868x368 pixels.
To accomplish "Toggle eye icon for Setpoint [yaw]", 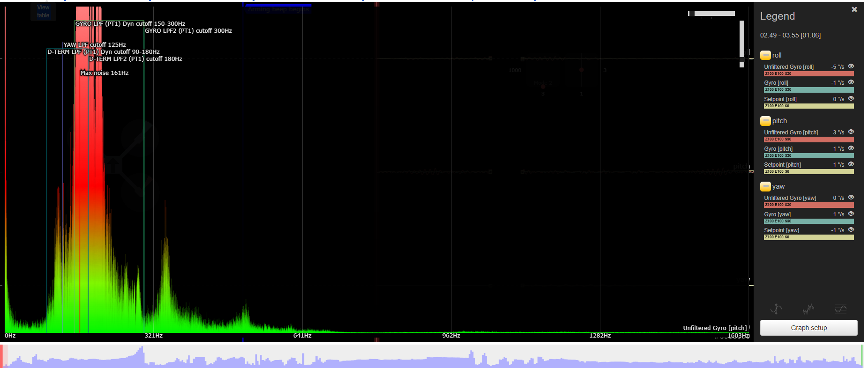I will 851,230.
